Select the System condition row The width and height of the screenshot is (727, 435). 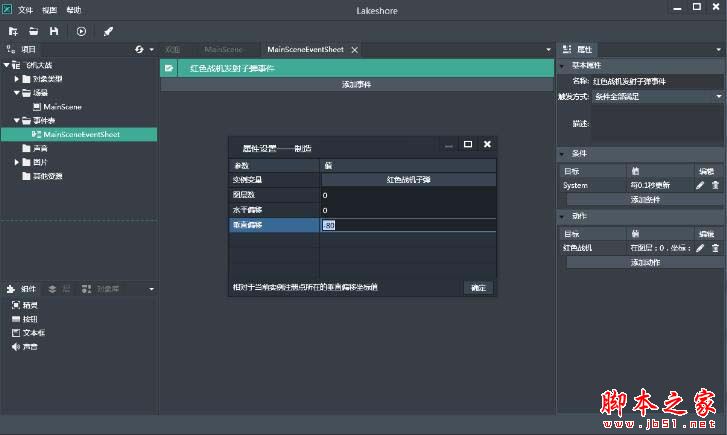[626, 186]
